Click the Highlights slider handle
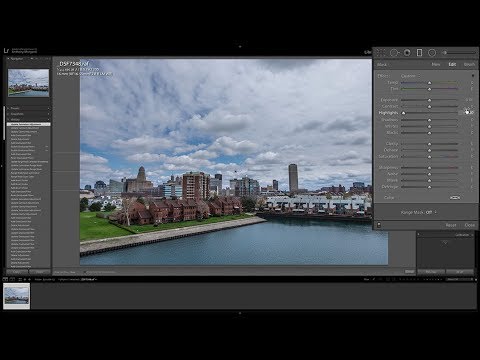480x360 pixels. click(x=403, y=113)
